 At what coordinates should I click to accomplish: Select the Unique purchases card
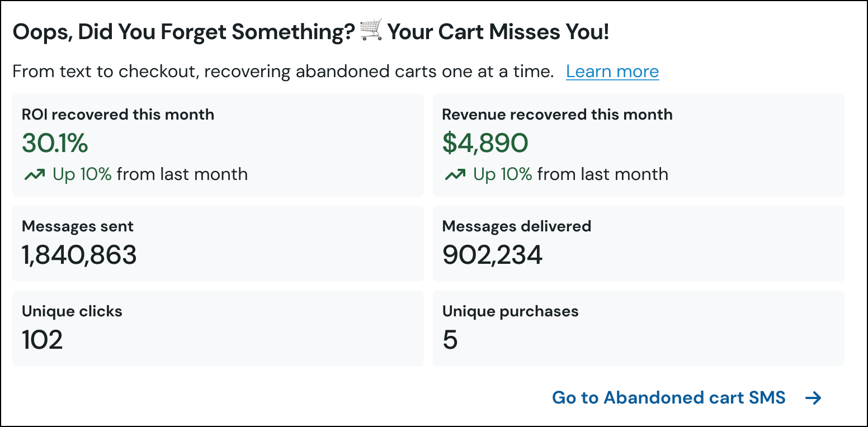pos(639,328)
